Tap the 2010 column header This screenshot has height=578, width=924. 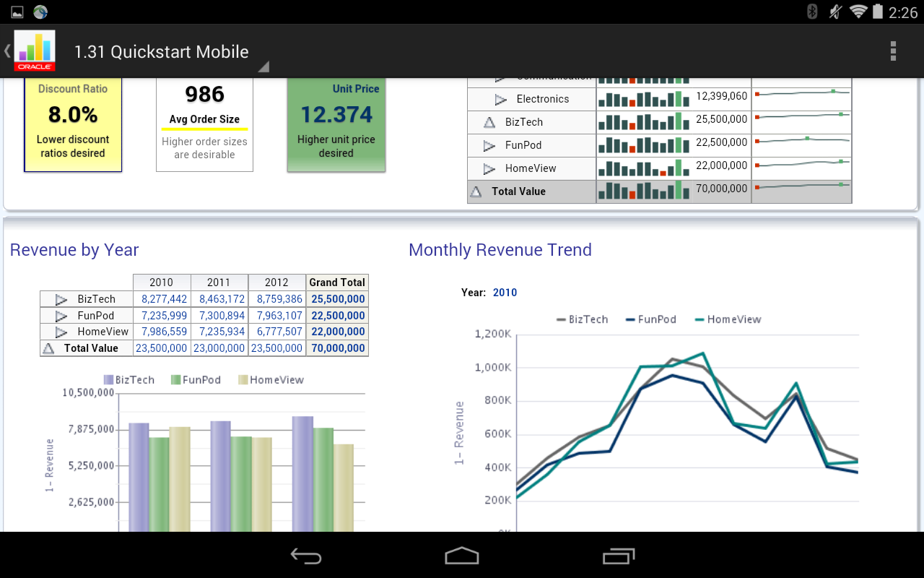pyautogui.click(x=162, y=282)
